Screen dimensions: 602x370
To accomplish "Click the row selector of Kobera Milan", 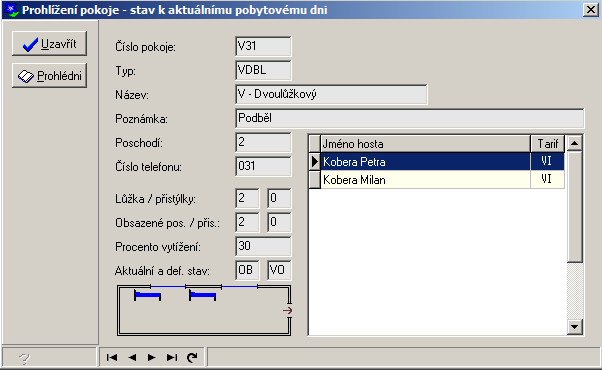I will click(x=314, y=180).
